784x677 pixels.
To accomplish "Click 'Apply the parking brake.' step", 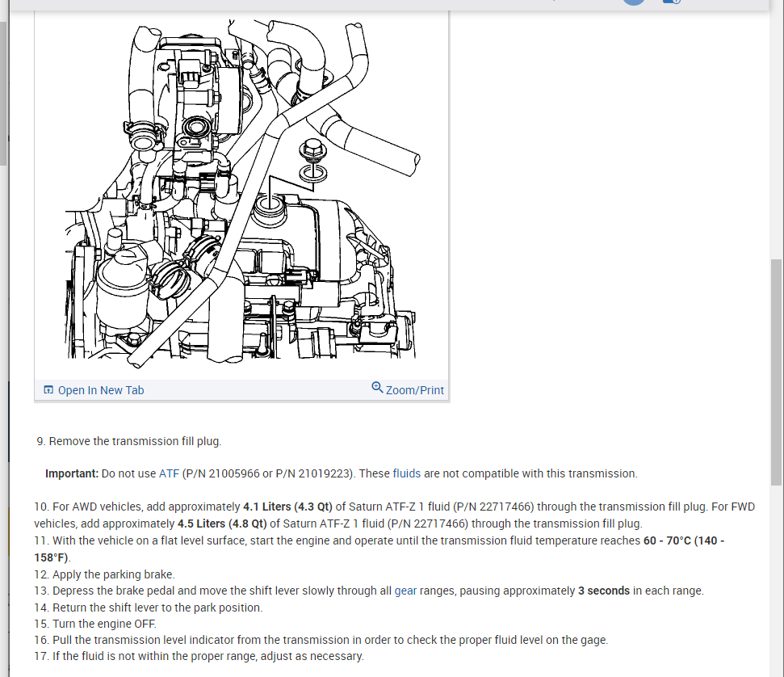I will point(114,574).
